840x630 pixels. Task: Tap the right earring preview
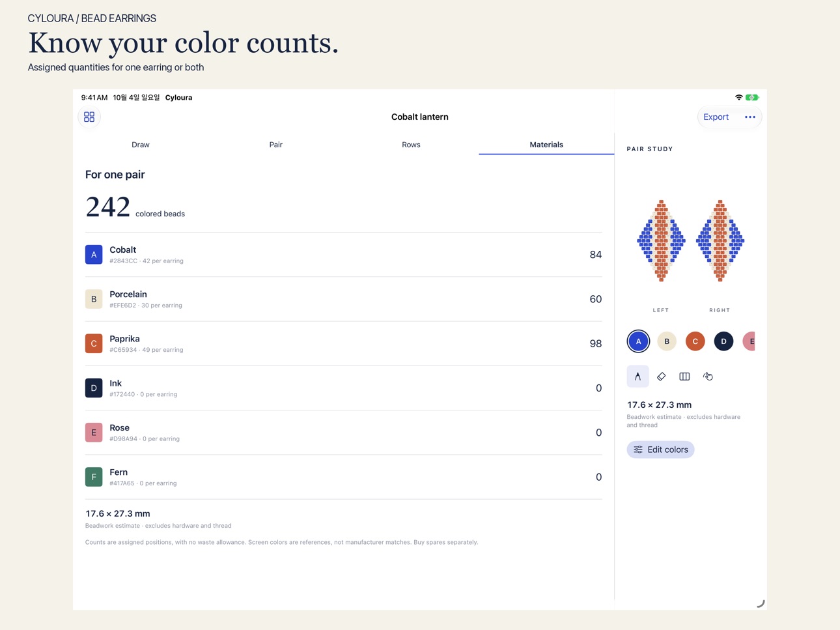click(x=720, y=241)
